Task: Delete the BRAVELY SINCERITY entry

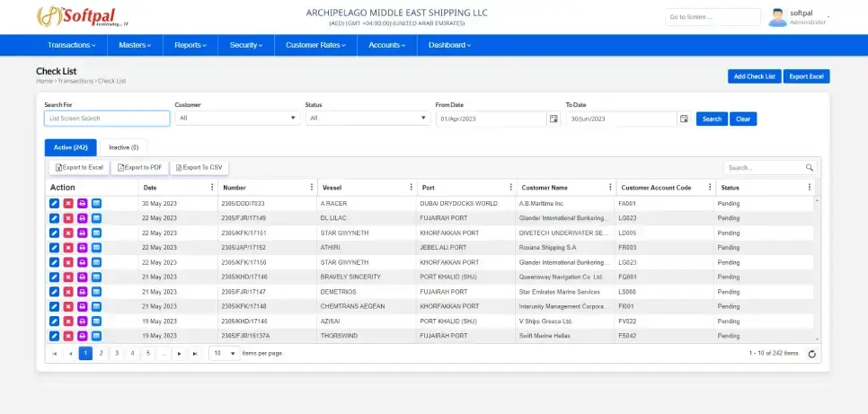Action: [x=68, y=277]
